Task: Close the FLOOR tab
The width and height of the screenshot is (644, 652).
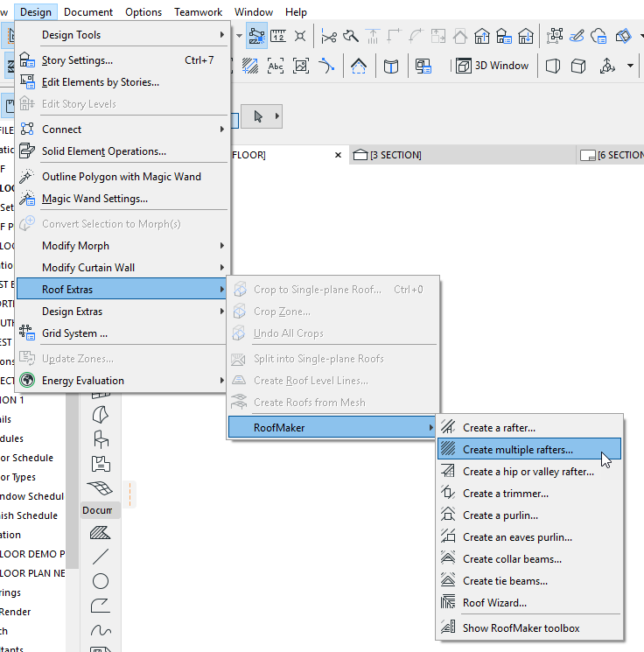Action: pyautogui.click(x=338, y=155)
